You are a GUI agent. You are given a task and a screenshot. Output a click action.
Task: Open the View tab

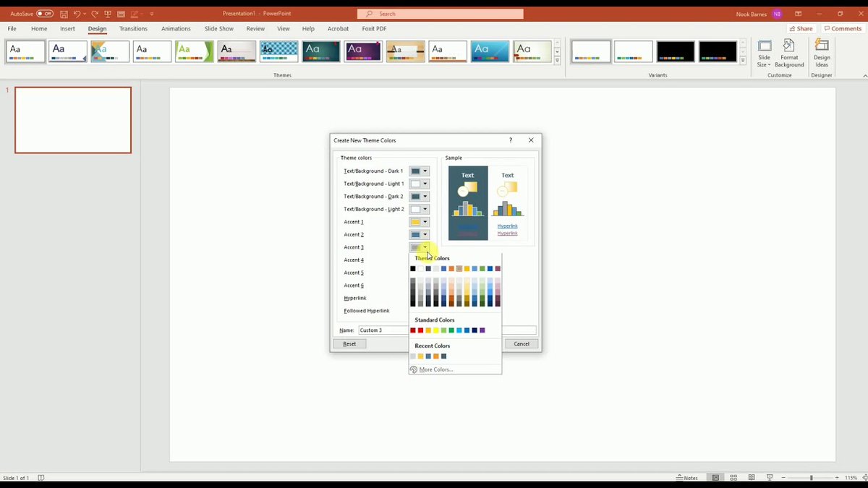point(284,29)
